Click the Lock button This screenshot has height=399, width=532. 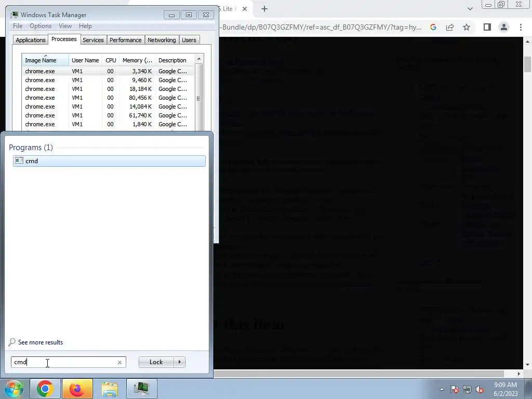(156, 362)
